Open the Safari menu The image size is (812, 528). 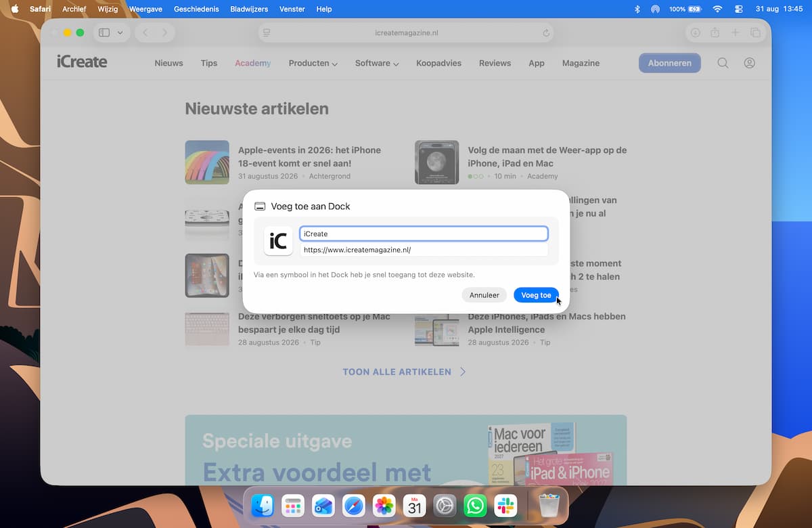click(40, 9)
